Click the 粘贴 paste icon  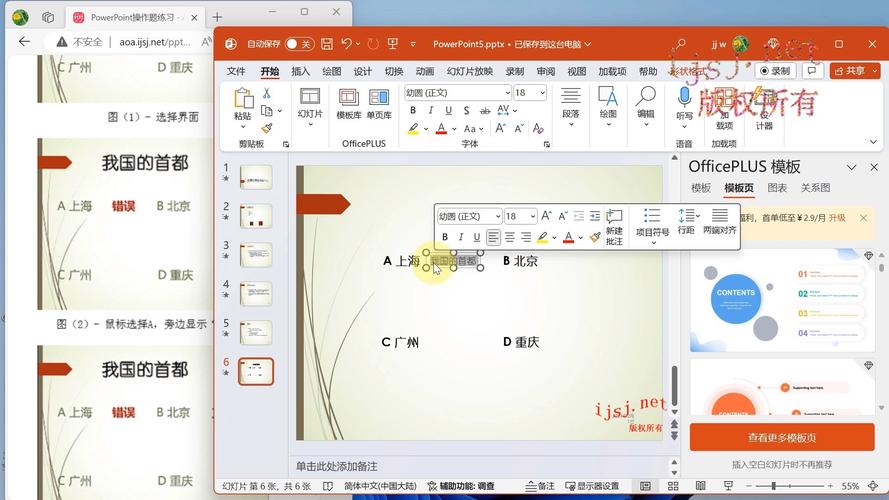[243, 99]
